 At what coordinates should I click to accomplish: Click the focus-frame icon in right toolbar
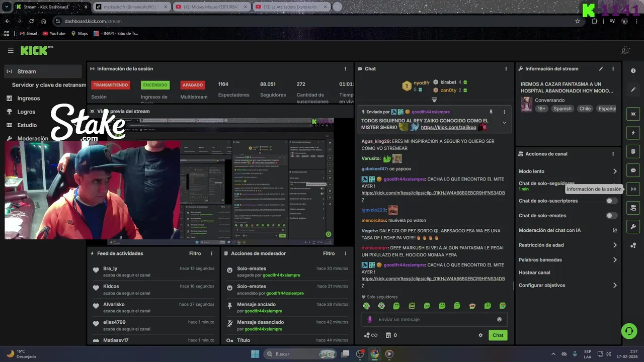[x=633, y=114]
